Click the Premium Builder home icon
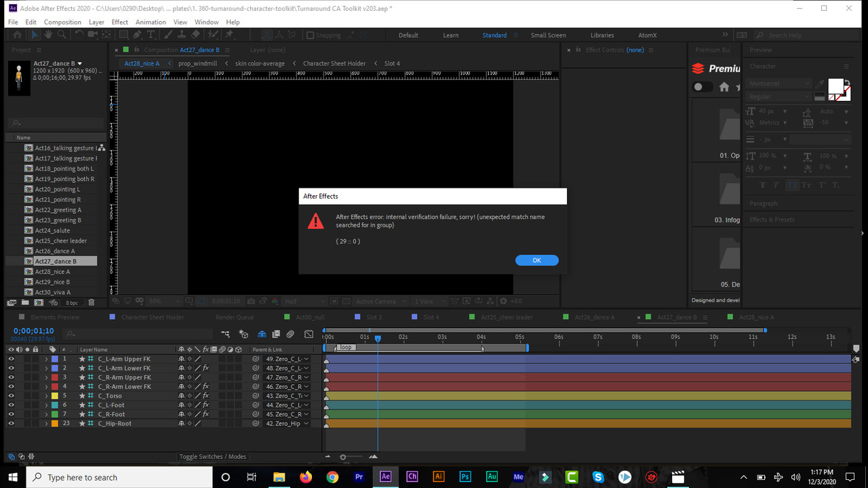 click(724, 87)
